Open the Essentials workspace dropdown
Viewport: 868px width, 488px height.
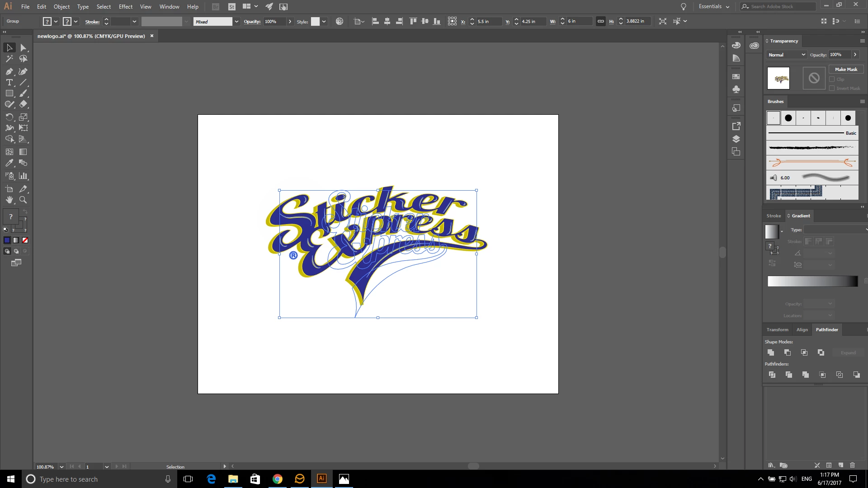tap(714, 6)
